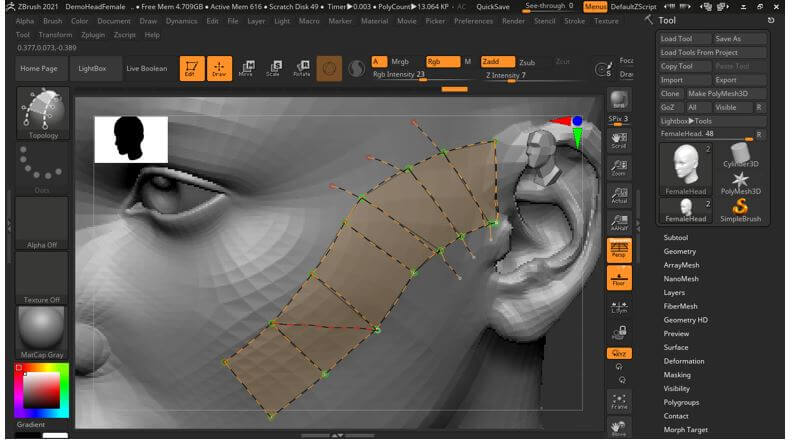The image size is (798, 445).
Task: Toggle the Zadd mode
Action: coord(497,62)
